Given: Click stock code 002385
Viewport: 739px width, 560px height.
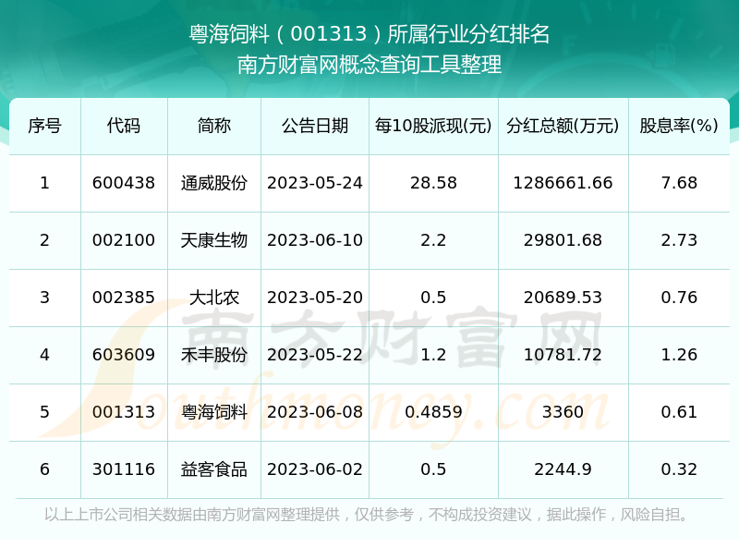Looking at the screenshot, I should (124, 298).
